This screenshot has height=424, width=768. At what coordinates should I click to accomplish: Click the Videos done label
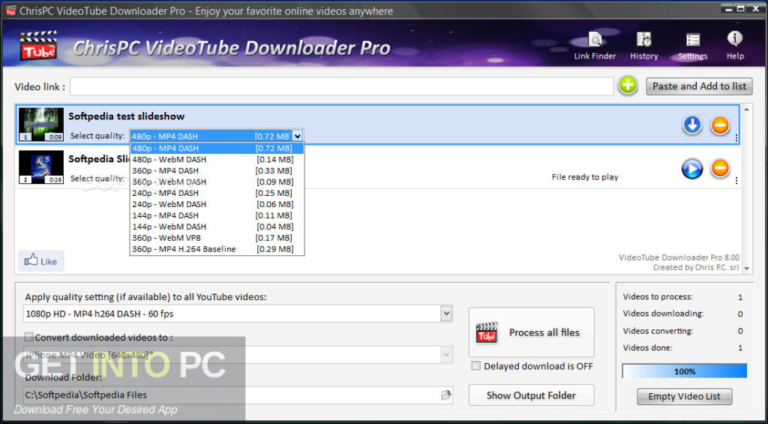pos(648,348)
